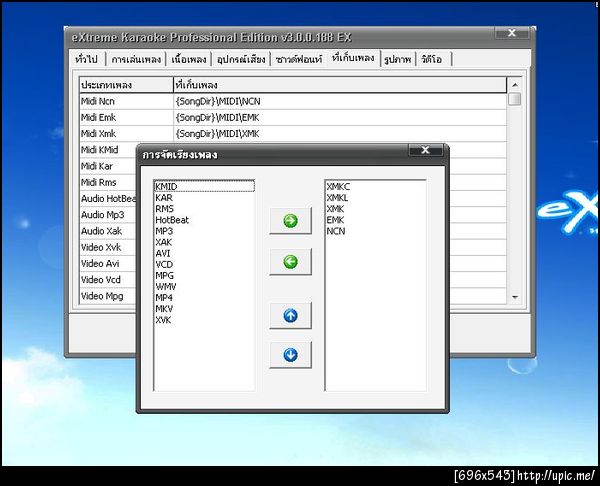Select the Midi Kar row
600x486 pixels.
point(108,166)
